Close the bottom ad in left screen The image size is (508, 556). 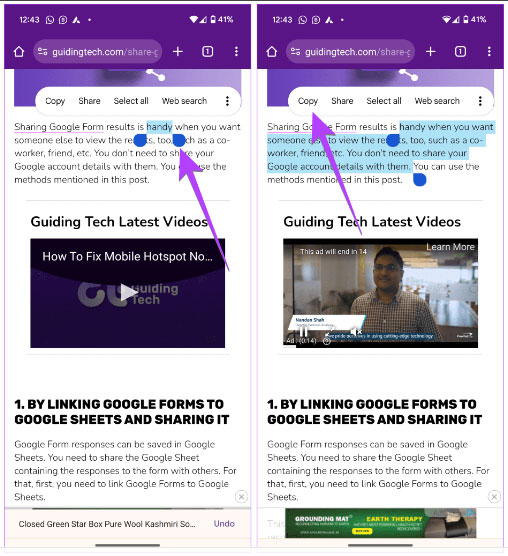241,497
